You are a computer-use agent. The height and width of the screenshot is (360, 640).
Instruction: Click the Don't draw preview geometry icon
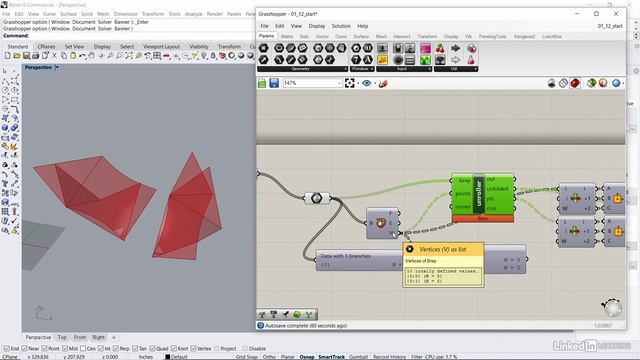tap(551, 83)
